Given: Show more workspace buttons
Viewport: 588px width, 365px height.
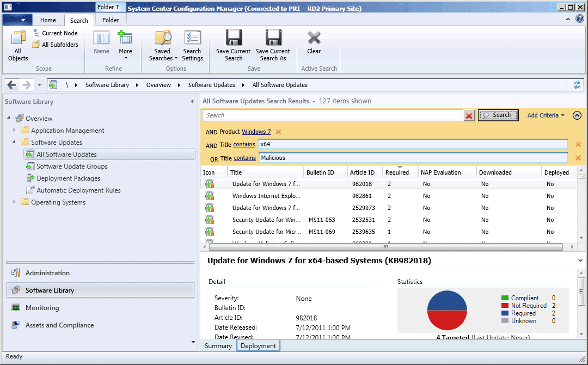Looking at the screenshot, I should click(x=193, y=342).
